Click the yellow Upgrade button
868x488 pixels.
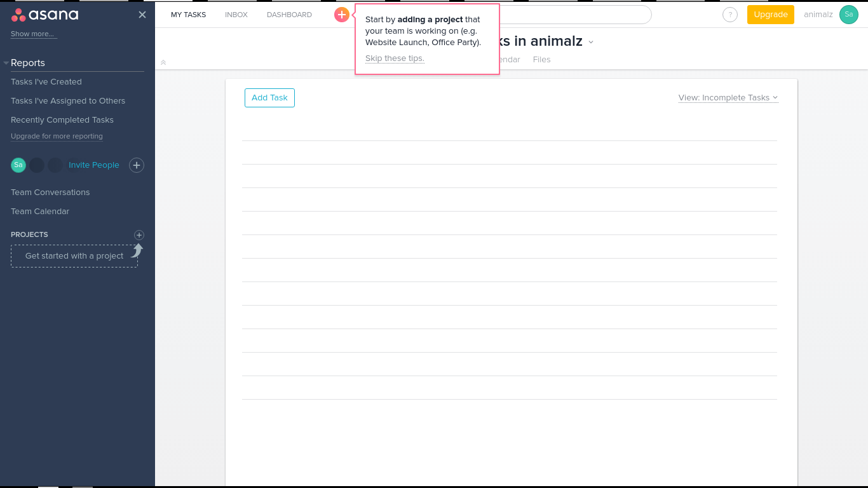pos(770,15)
